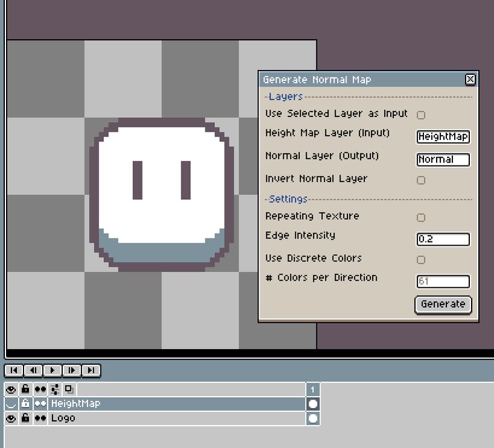494x448 pixels.
Task: Show the hidden HeightMap layer
Action: (10, 403)
